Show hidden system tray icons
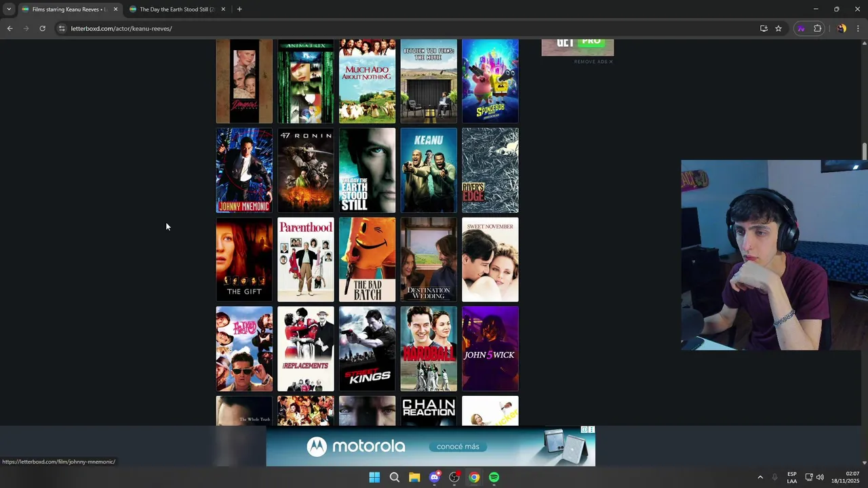This screenshot has width=868, height=488. pyautogui.click(x=760, y=477)
